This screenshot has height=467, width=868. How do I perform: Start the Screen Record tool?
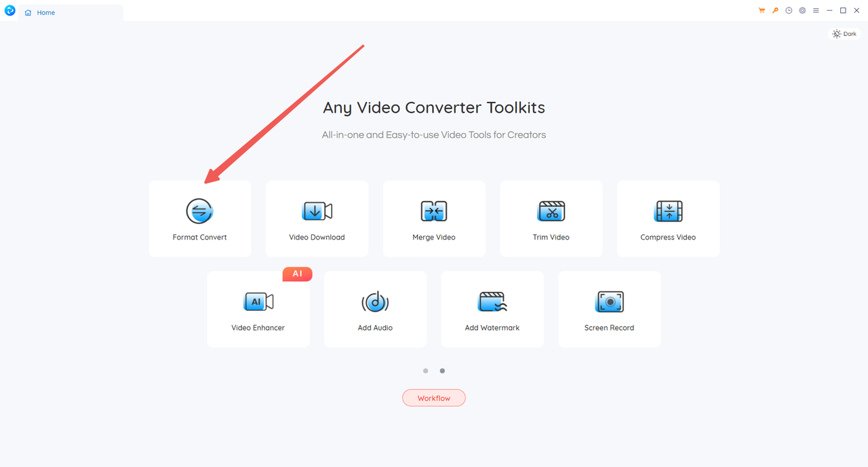(609, 309)
